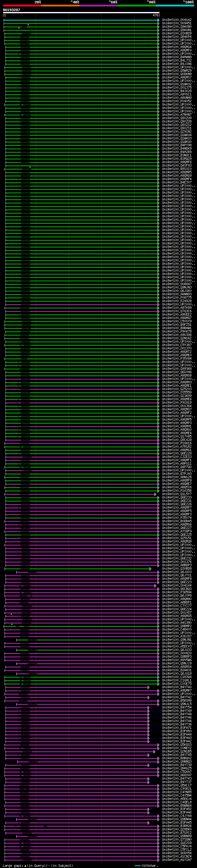Select the first hit UniRef100_O04142
Screen dimensions: 197x868
[x=177, y=20]
